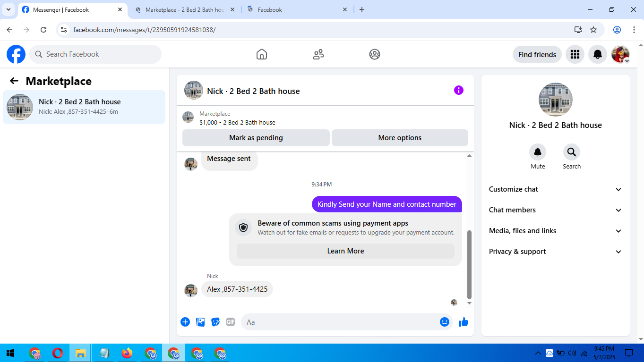View site information icon in address bar
Viewport: 644px width, 362px height.
64,29
